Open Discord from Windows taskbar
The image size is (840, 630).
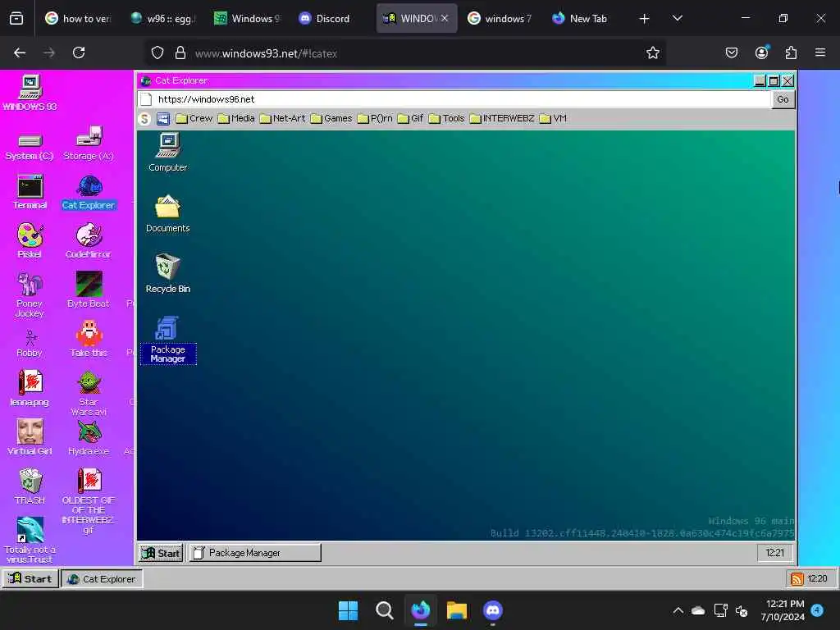(x=493, y=610)
